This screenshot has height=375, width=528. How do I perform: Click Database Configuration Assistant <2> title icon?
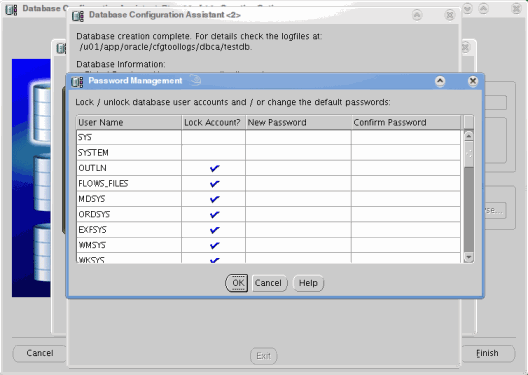[x=78, y=15]
